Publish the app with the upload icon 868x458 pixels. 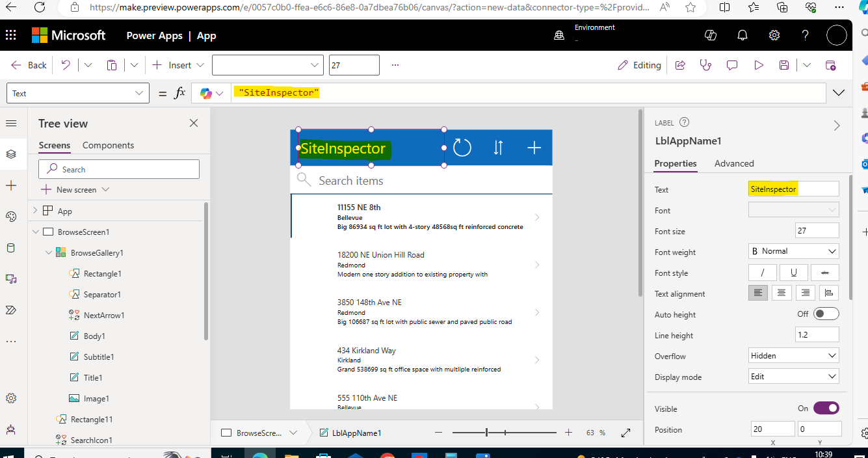pyautogui.click(x=831, y=64)
